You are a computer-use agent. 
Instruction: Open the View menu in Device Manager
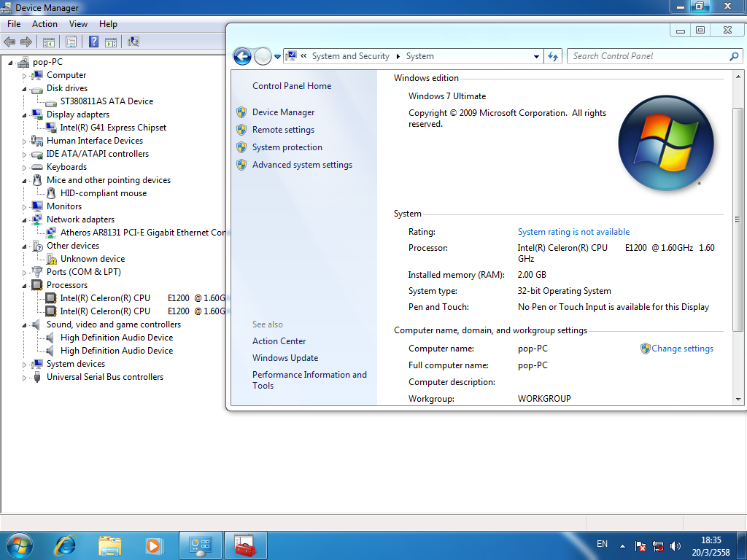coord(78,24)
